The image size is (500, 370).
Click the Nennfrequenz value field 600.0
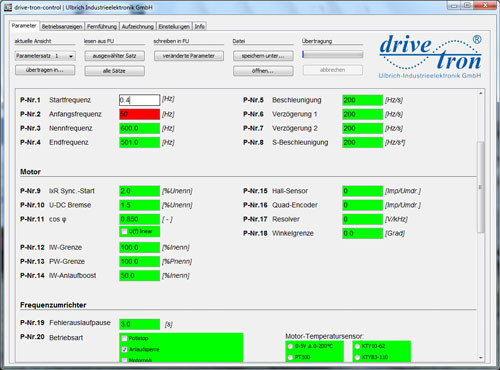point(139,128)
